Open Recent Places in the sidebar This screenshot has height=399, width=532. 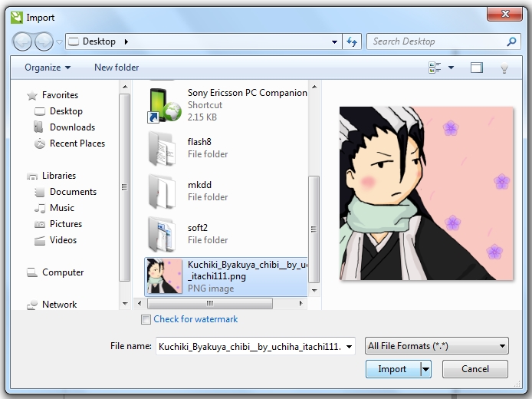coord(77,143)
